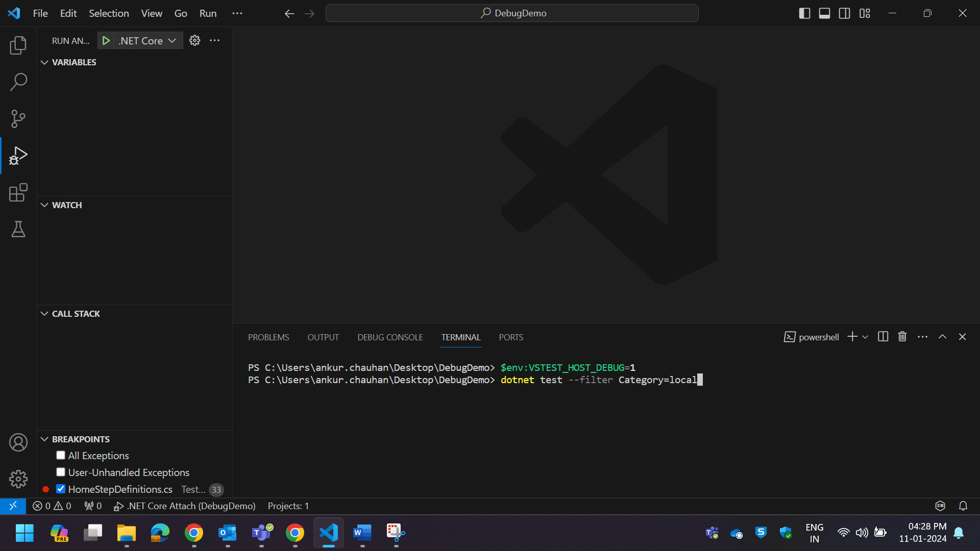This screenshot has height=551, width=980.
Task: Open Windows Start menu
Action: [x=24, y=533]
